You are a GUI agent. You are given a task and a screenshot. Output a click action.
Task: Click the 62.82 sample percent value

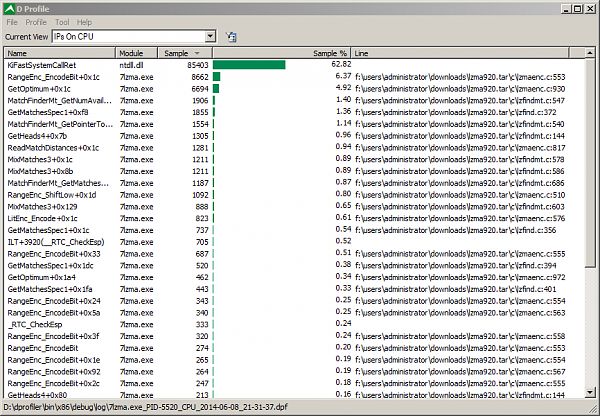point(341,64)
